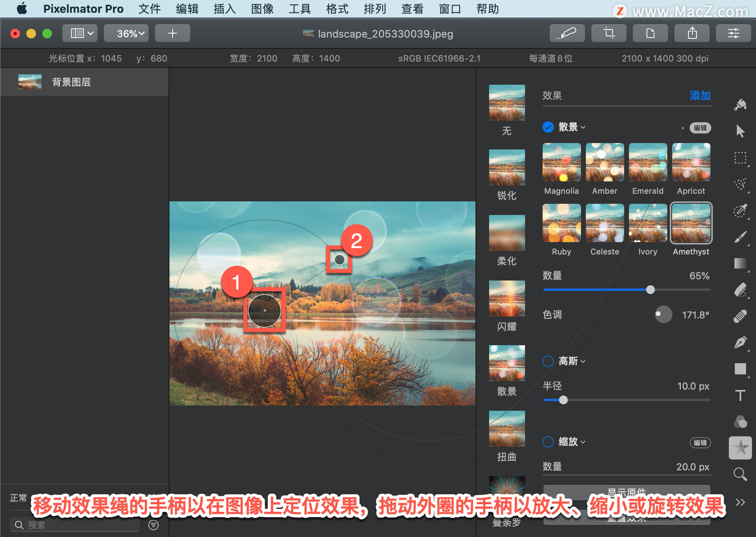Select the Arrange arrow tool
The height and width of the screenshot is (537, 756).
(740, 131)
